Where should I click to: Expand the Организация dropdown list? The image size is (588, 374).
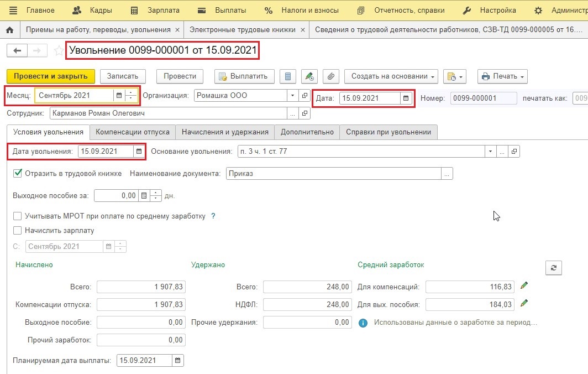(292, 95)
